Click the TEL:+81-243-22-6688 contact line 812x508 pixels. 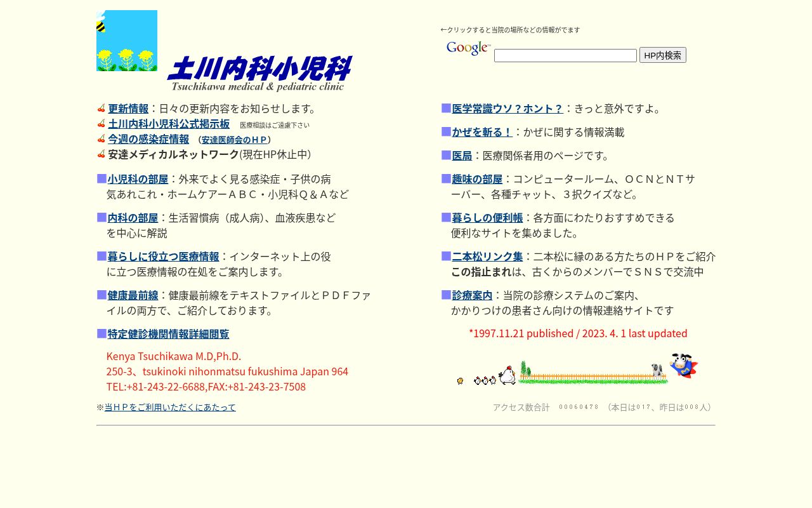pyautogui.click(x=206, y=387)
